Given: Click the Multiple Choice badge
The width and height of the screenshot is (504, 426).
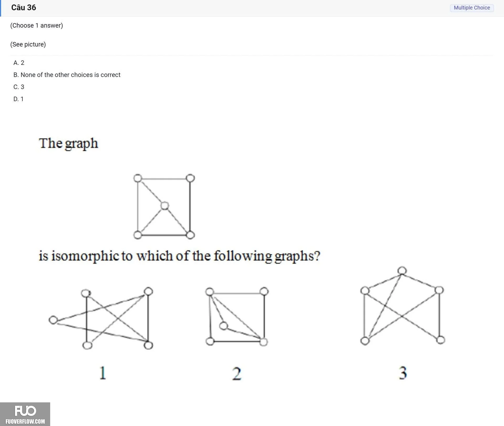Looking at the screenshot, I should coord(472,8).
